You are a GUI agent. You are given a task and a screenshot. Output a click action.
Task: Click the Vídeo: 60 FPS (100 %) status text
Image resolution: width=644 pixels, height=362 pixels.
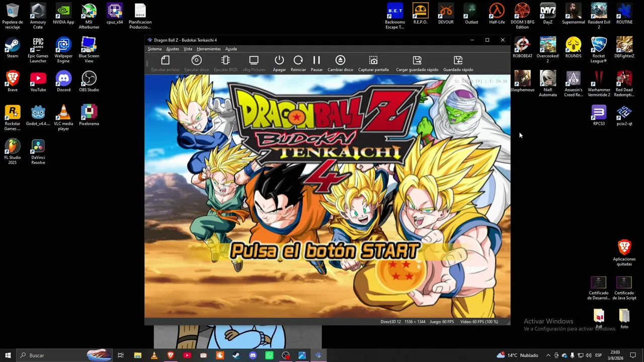click(479, 322)
